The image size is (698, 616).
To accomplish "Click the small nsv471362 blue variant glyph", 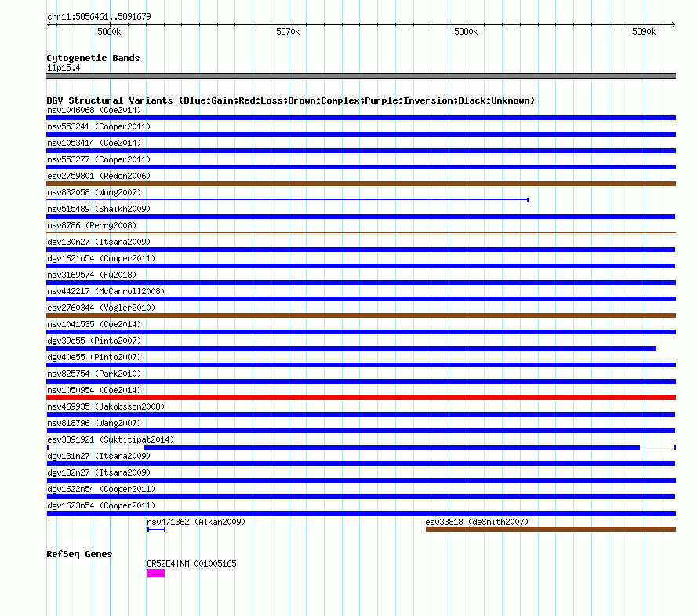I will (x=156, y=530).
